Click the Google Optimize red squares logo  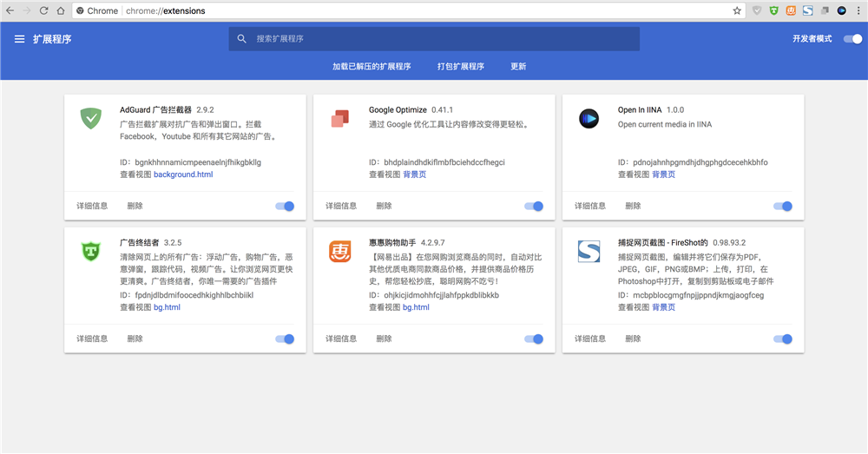point(340,118)
